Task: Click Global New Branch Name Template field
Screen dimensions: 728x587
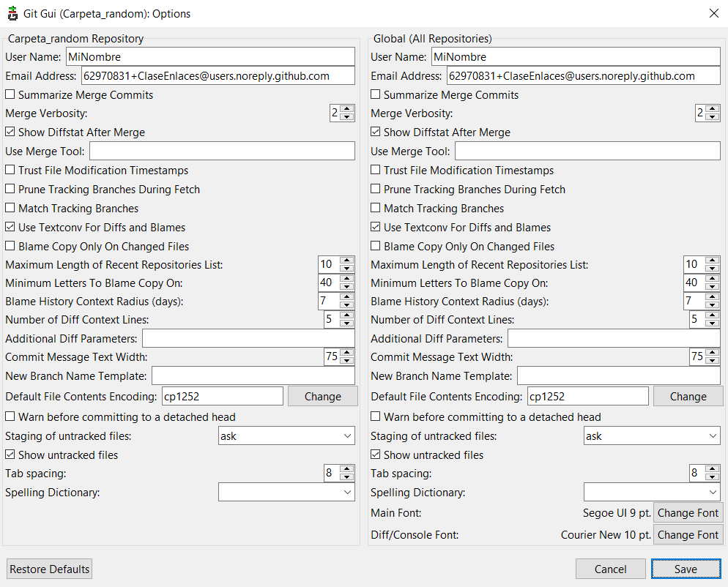Action: point(619,376)
